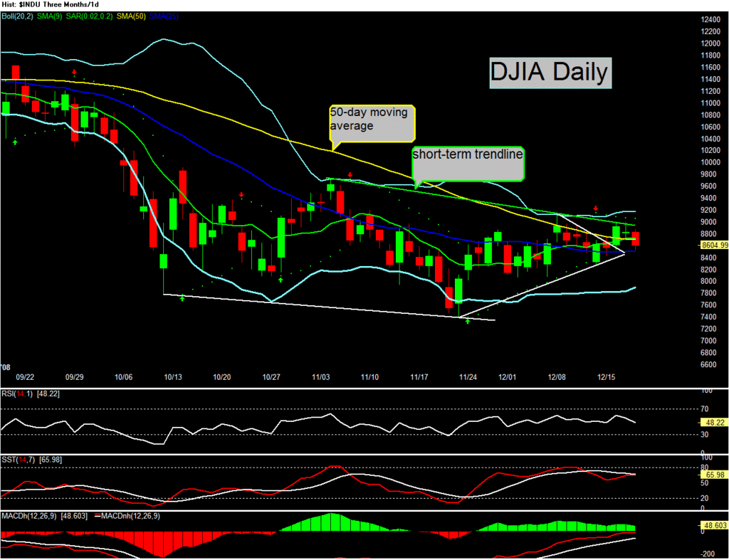Click the 'DJIA Daily' title box
This screenshot has width=729, height=560.
click(x=550, y=73)
